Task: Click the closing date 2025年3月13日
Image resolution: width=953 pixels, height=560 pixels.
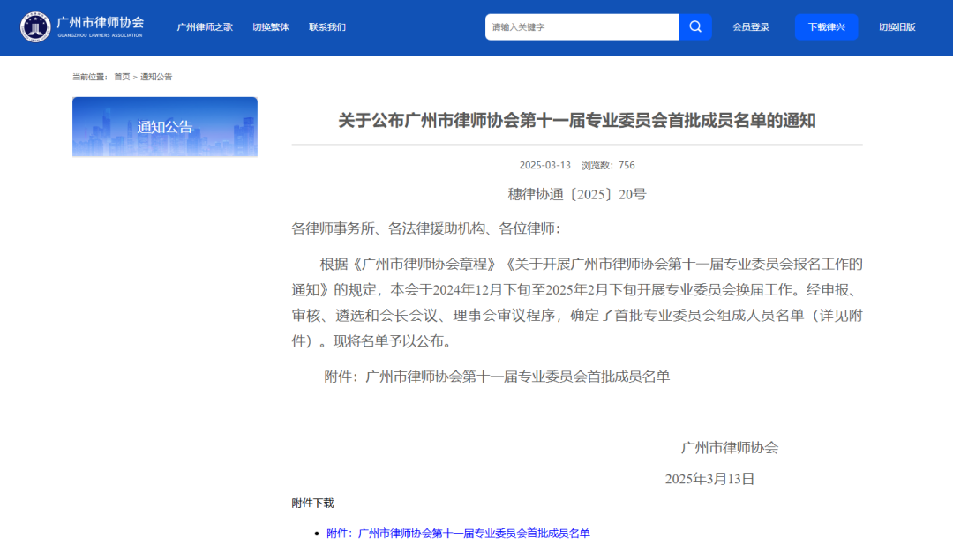Action: pos(709,479)
